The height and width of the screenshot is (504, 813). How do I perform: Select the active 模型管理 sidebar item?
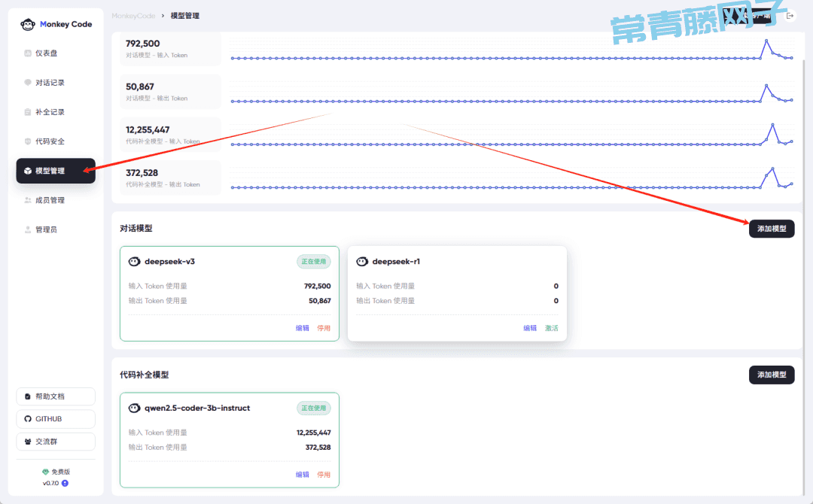pyautogui.click(x=56, y=171)
